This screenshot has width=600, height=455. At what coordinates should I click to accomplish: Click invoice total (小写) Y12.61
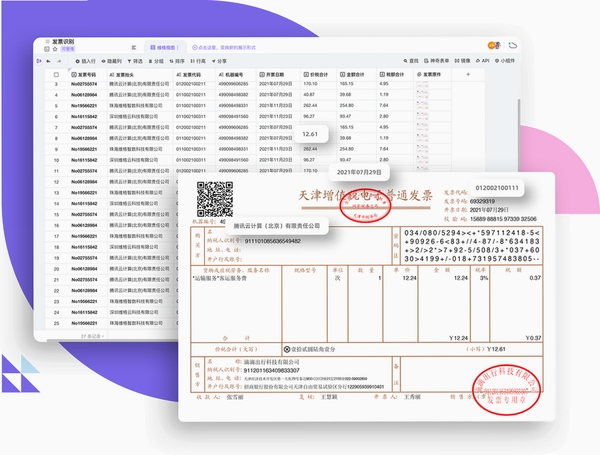click(486, 349)
